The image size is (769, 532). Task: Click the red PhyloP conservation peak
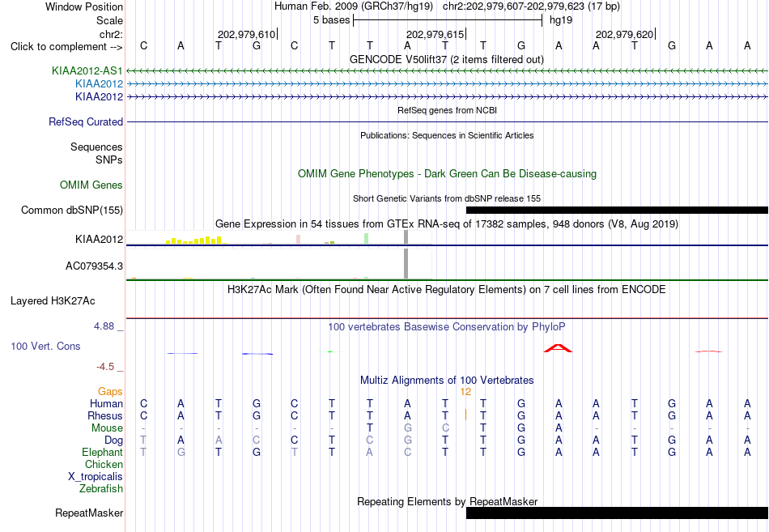[558, 348]
